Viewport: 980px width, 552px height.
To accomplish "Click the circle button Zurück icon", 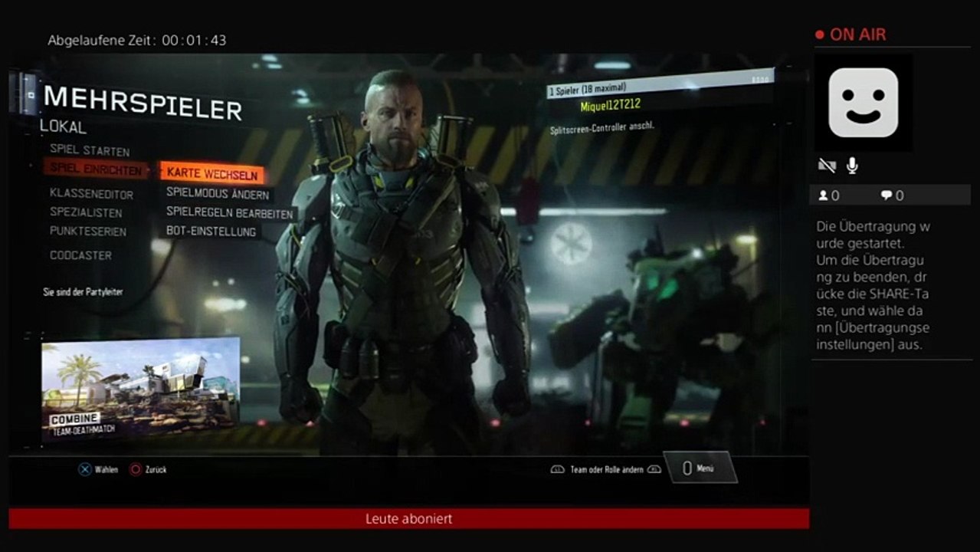I will click(x=136, y=469).
